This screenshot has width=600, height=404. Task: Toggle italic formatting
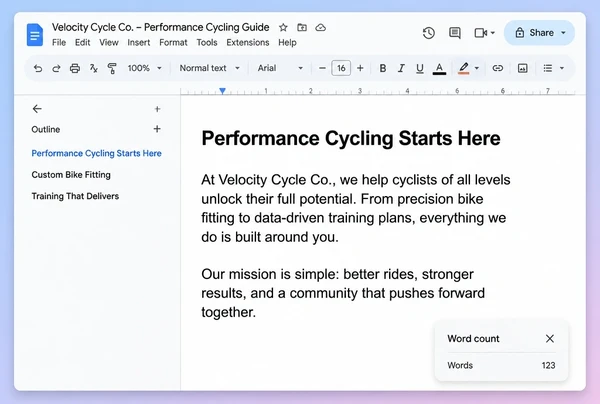[401, 68]
